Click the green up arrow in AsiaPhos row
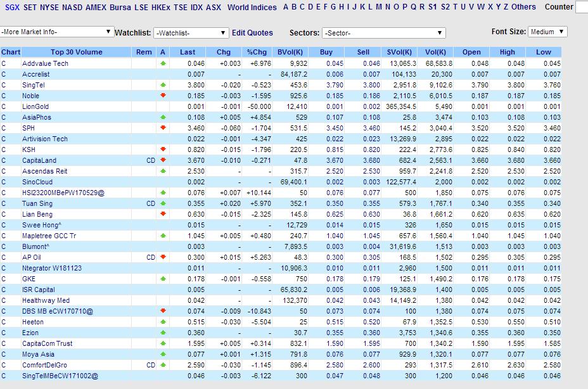 tap(163, 117)
